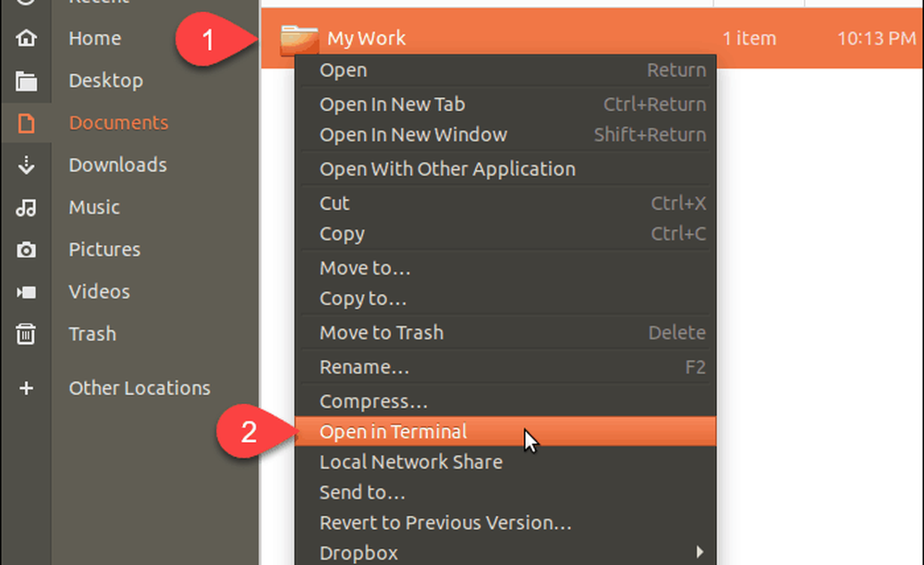Select Revert to Previous Version…
The image size is (924, 565).
point(445,522)
